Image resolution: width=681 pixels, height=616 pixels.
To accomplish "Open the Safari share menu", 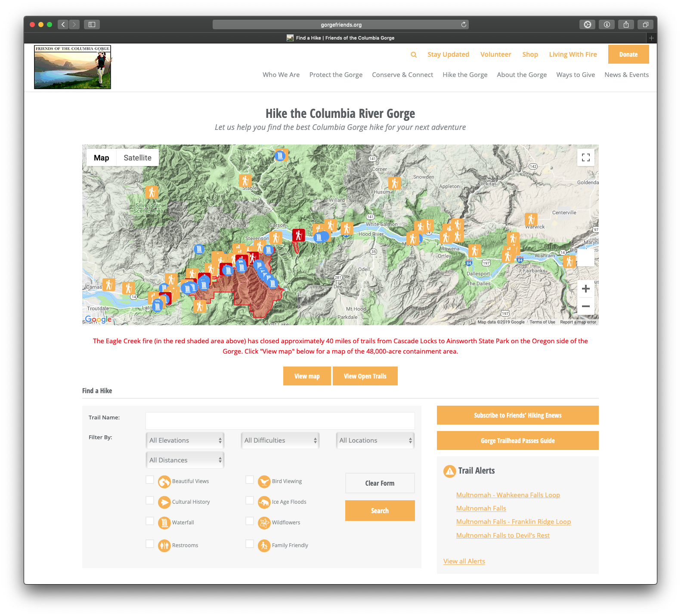I will tap(626, 25).
